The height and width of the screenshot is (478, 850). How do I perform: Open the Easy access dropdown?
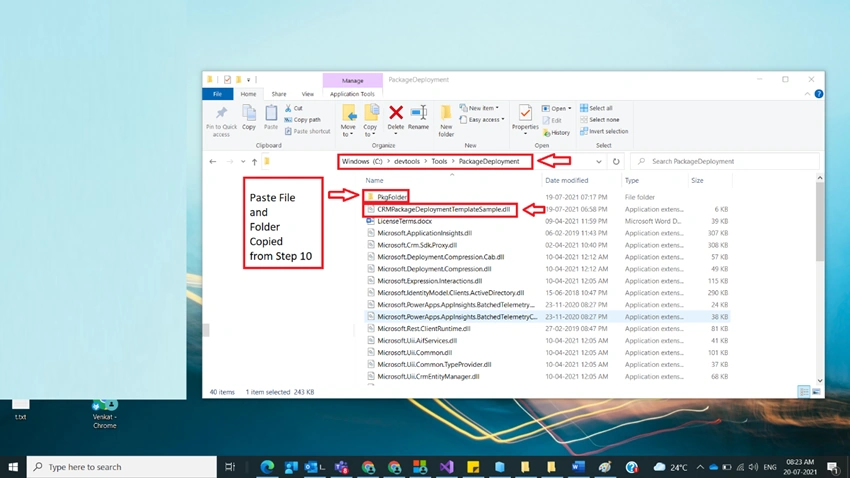click(x=482, y=120)
